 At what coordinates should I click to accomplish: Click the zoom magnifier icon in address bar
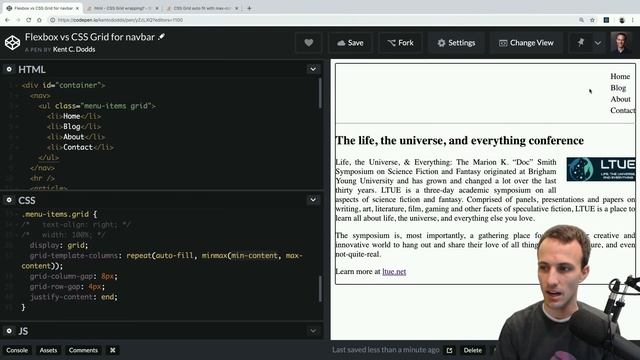(581, 20)
